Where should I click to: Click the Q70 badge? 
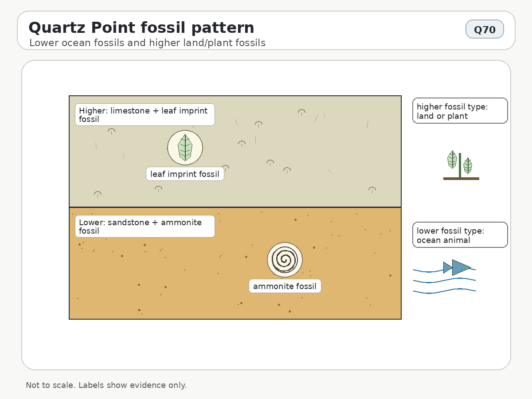click(485, 29)
